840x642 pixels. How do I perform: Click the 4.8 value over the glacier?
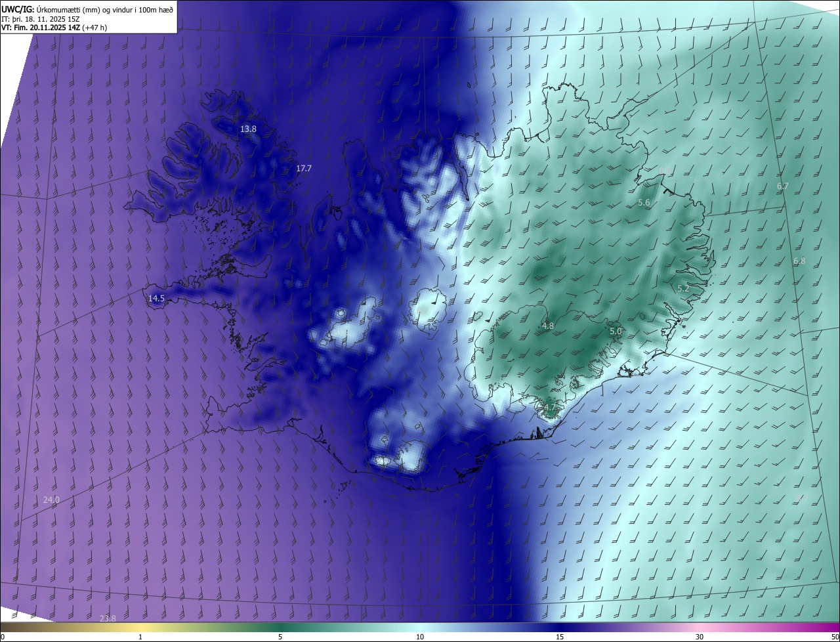pos(548,326)
